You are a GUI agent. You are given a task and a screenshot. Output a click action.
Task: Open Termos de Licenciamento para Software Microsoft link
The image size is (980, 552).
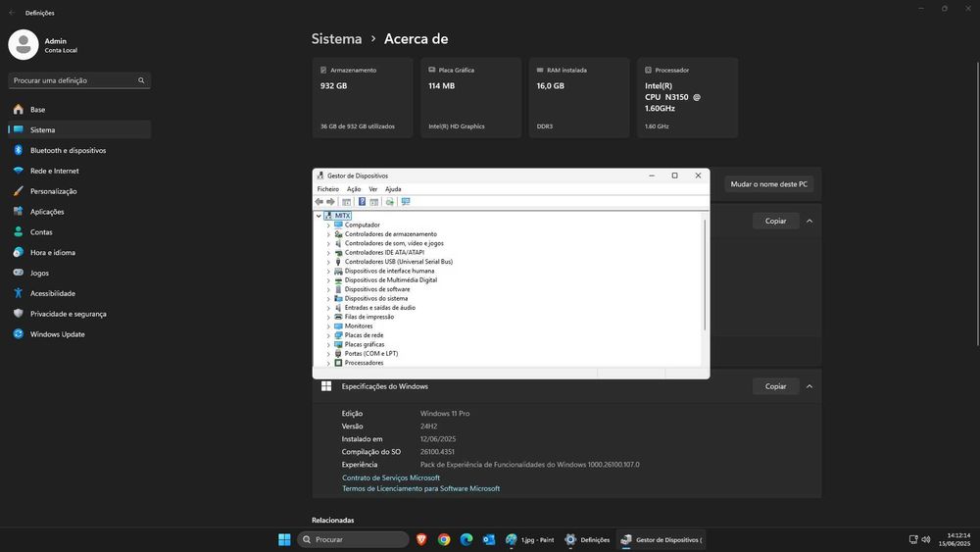click(420, 489)
